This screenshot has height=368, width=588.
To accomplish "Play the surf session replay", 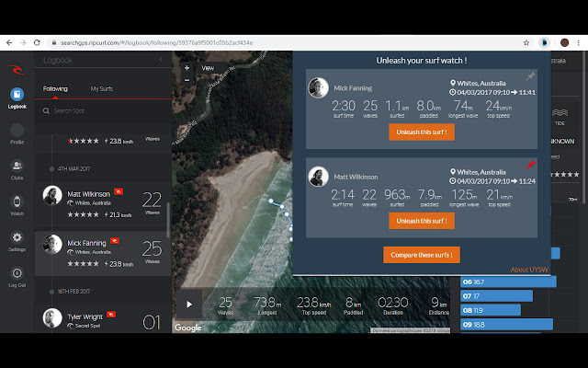I will coord(189,305).
